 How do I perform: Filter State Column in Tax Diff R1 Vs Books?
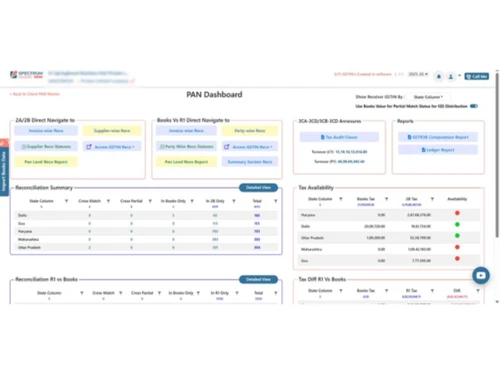[x=341, y=291]
